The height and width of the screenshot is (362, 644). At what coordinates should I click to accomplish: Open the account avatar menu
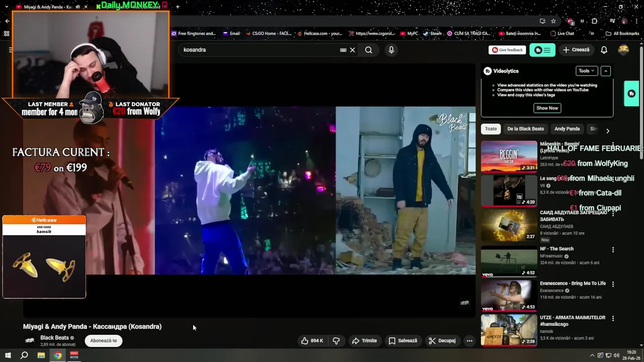(x=623, y=50)
